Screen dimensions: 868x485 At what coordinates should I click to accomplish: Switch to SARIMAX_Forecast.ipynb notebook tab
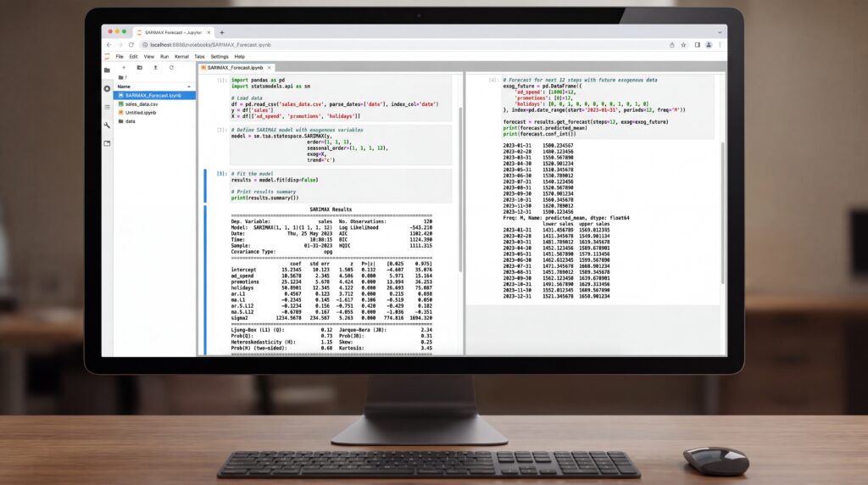coord(236,68)
